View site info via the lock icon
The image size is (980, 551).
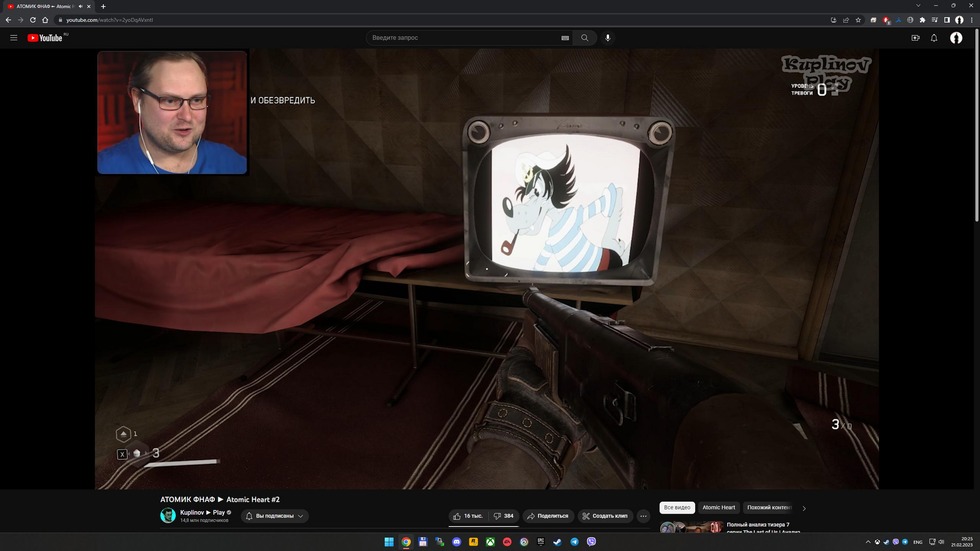pos(60,20)
